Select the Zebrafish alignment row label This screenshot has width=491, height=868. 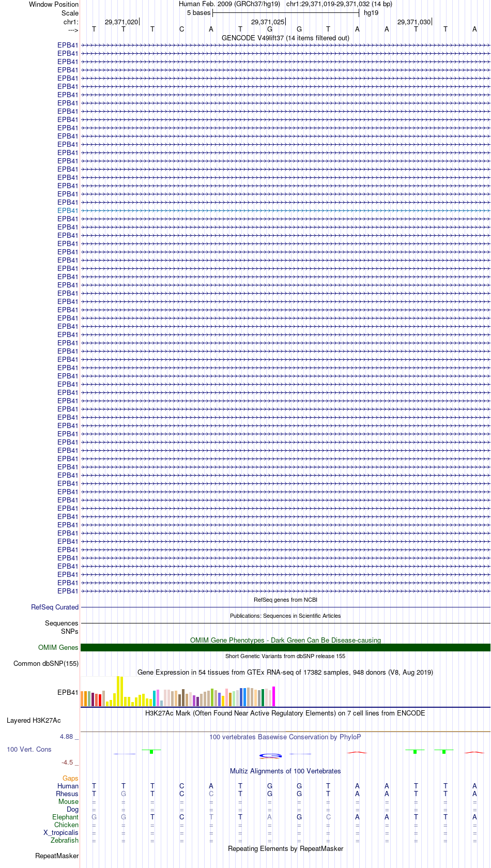(x=65, y=840)
